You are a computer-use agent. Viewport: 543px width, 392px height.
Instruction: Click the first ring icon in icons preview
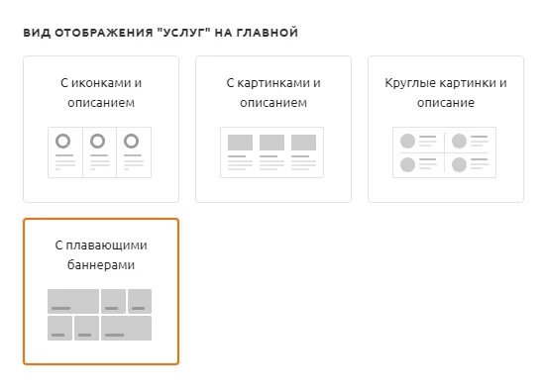point(63,142)
